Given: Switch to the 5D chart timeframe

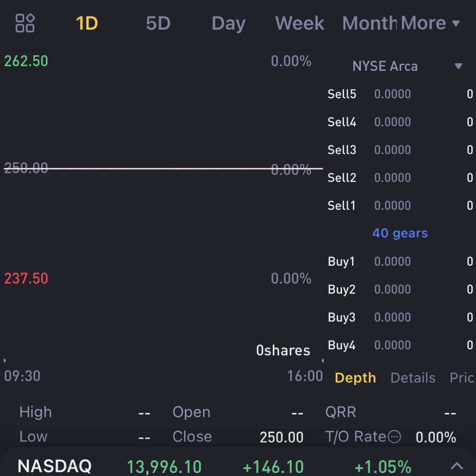Looking at the screenshot, I should click(x=158, y=23).
